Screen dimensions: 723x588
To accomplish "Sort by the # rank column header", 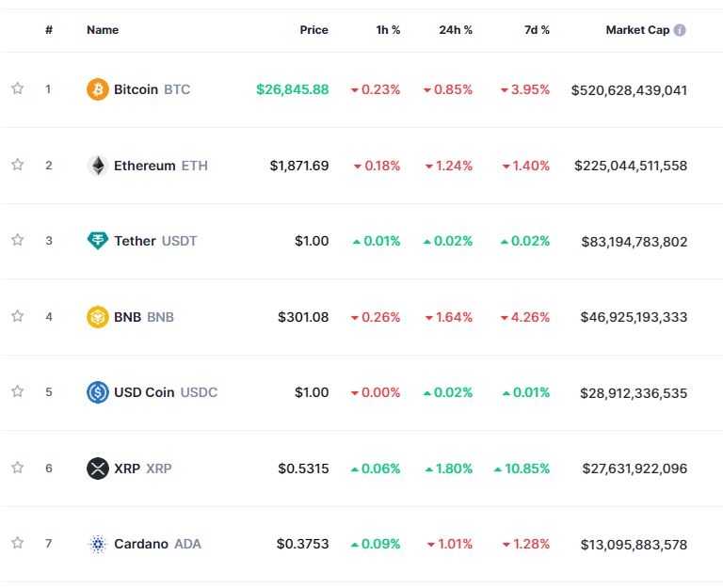I will (x=49, y=30).
